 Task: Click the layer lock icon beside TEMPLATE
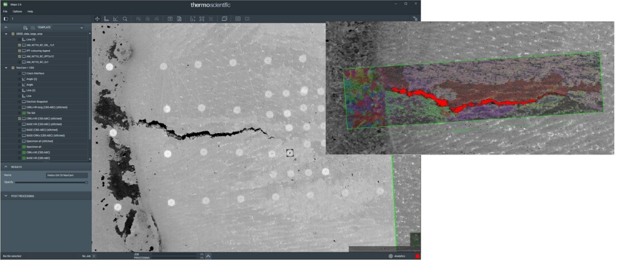click(25, 27)
